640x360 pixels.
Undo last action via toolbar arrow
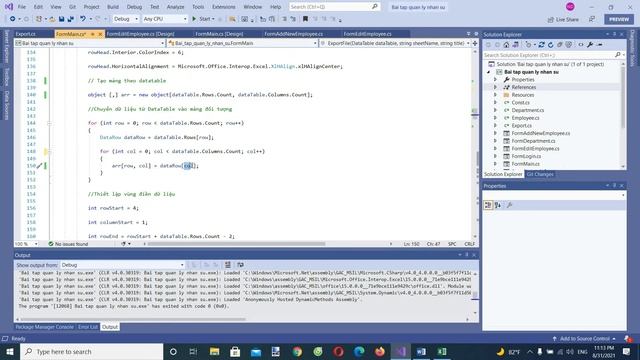pos(82,19)
